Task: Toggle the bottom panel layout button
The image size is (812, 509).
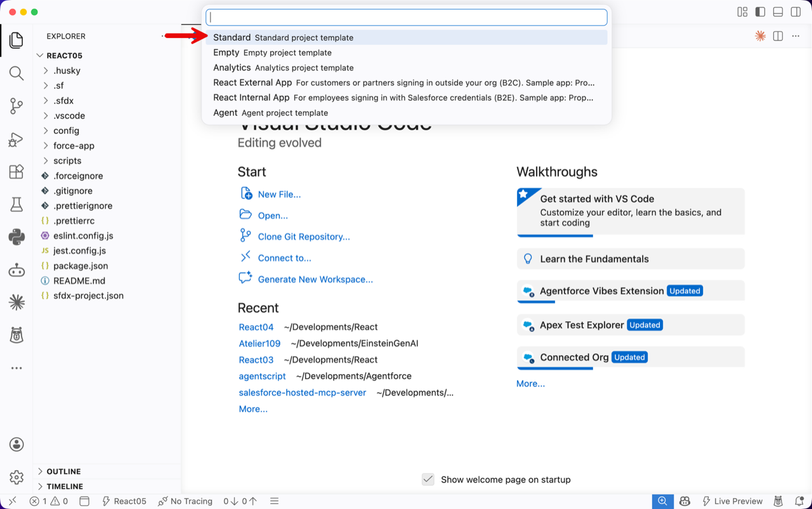Action: 778,12
